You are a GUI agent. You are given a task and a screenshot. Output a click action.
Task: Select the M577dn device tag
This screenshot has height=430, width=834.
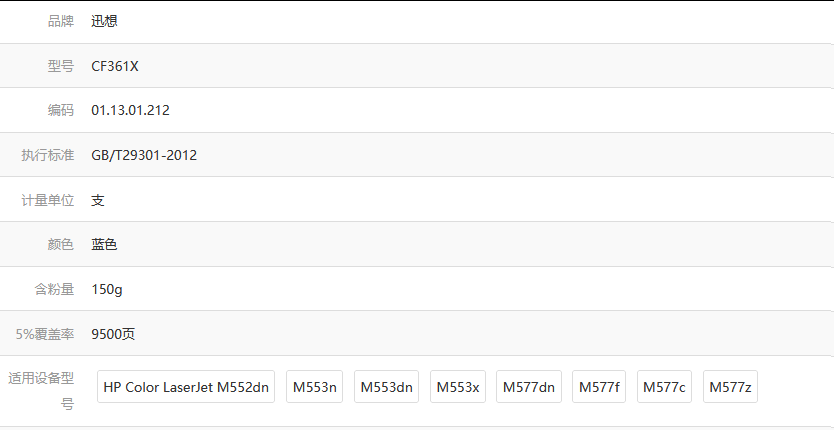529,387
